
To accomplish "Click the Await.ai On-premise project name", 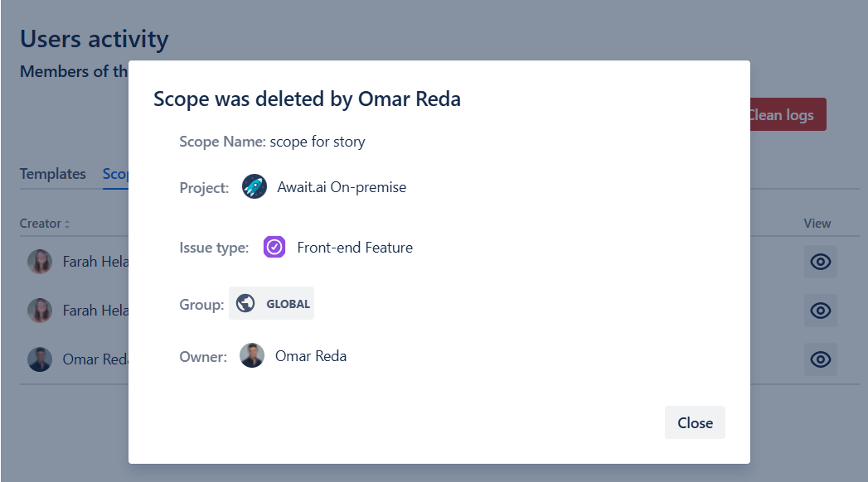I will 342,187.
